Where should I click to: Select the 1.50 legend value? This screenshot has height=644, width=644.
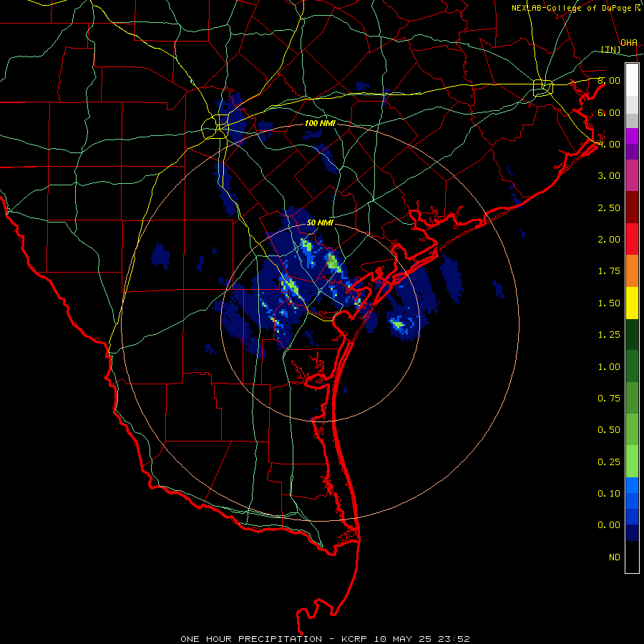point(609,303)
